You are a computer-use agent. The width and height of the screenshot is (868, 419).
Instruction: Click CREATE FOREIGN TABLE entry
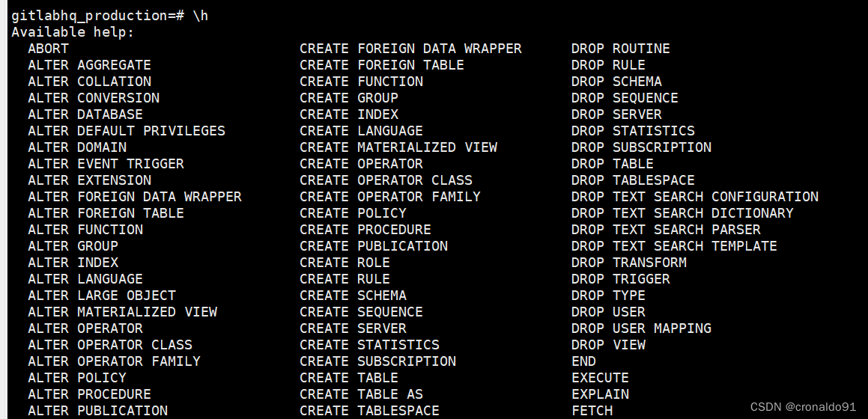[x=382, y=65]
